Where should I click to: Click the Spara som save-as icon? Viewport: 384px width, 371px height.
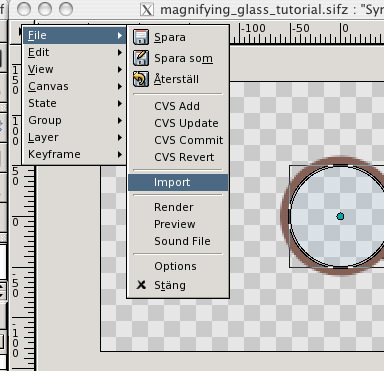click(x=141, y=58)
